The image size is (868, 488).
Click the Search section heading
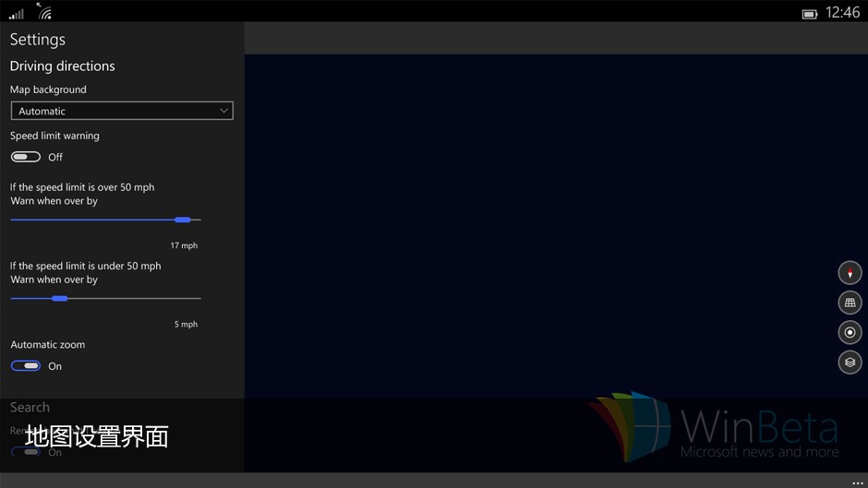[x=30, y=407]
